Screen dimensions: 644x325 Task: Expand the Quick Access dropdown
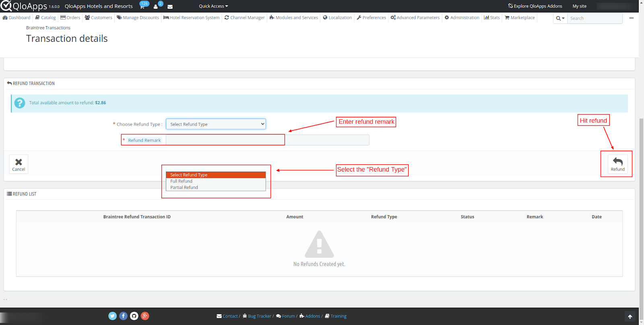click(x=213, y=6)
